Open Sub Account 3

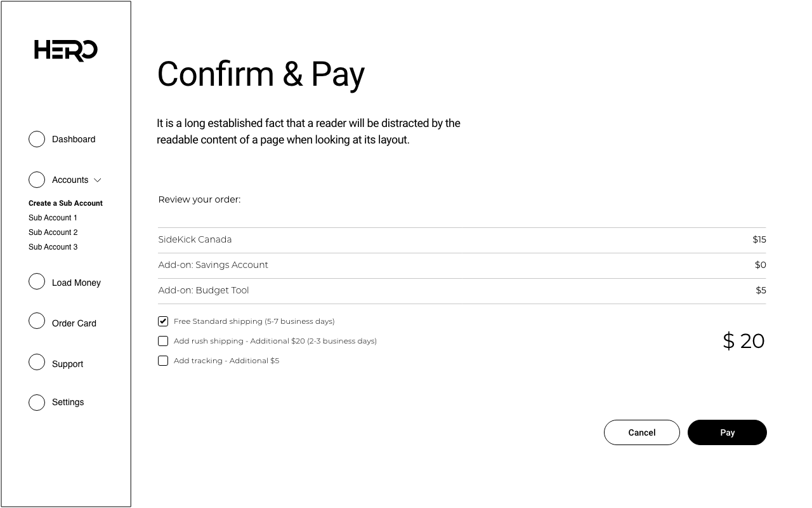pos(53,247)
